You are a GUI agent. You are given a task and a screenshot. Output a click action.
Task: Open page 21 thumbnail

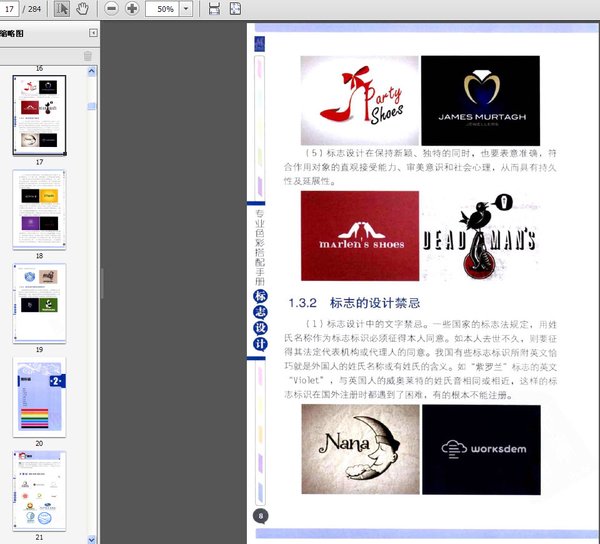point(39,491)
